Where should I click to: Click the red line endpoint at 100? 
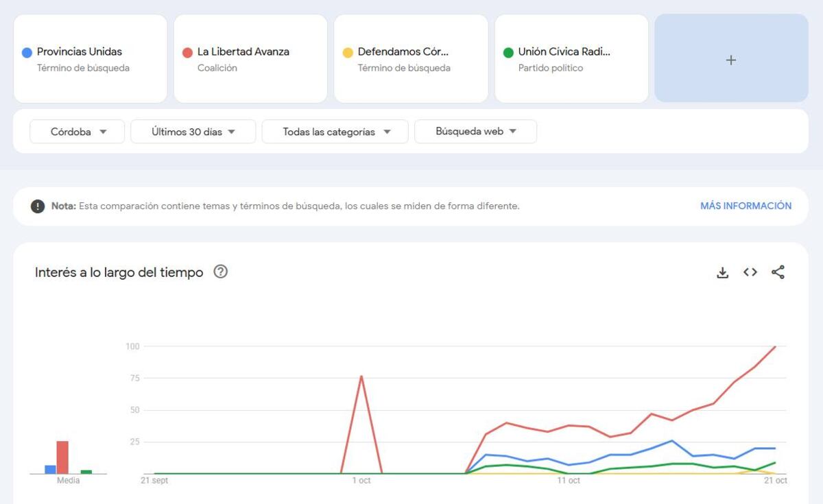[x=775, y=347]
